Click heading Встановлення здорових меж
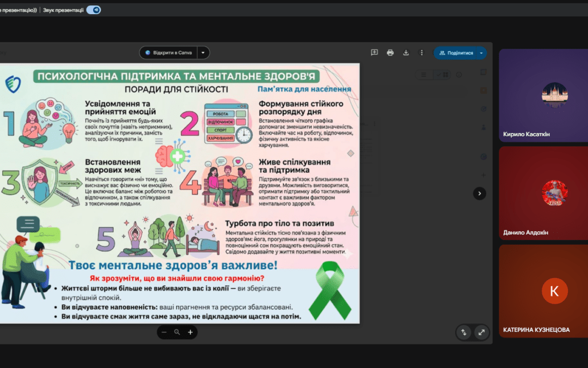The height and width of the screenshot is (368, 588). coord(113,166)
